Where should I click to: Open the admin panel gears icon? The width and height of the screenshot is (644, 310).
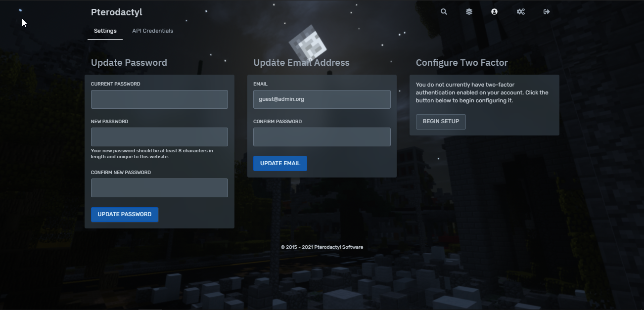[x=520, y=12]
